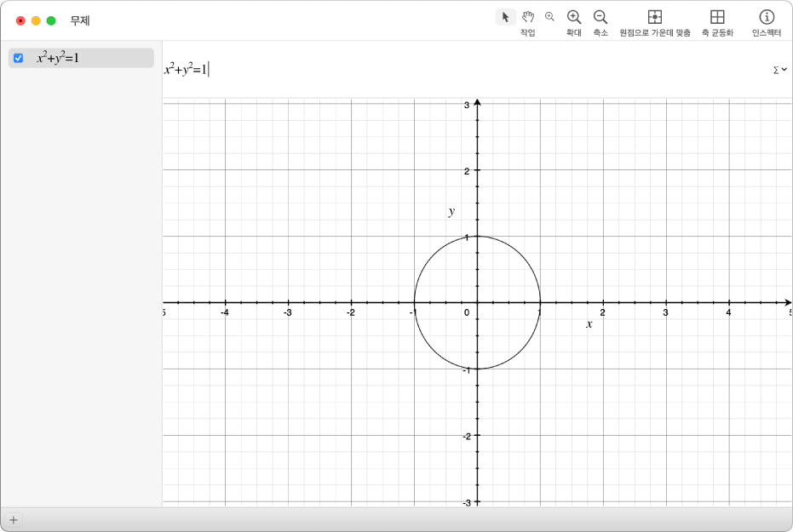Image resolution: width=793 pixels, height=532 pixels.
Task: Select the hand move tool
Action: [x=528, y=17]
